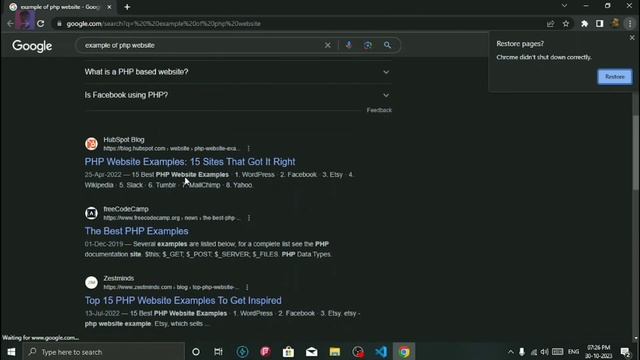Open a new tab with the plus icon
This screenshot has width=640, height=360.
point(127,7)
